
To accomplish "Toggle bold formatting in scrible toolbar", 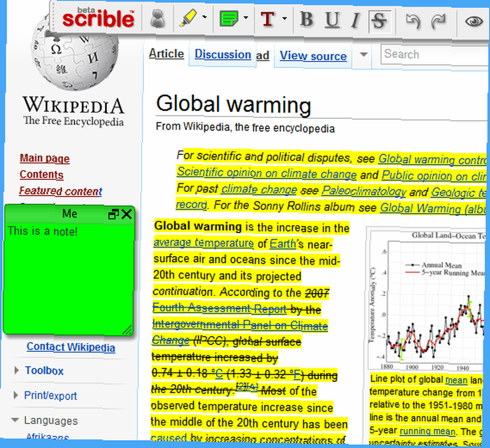I will click(307, 20).
